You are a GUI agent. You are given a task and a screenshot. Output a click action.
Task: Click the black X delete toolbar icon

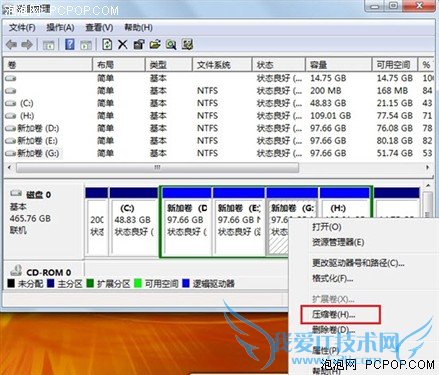123,44
